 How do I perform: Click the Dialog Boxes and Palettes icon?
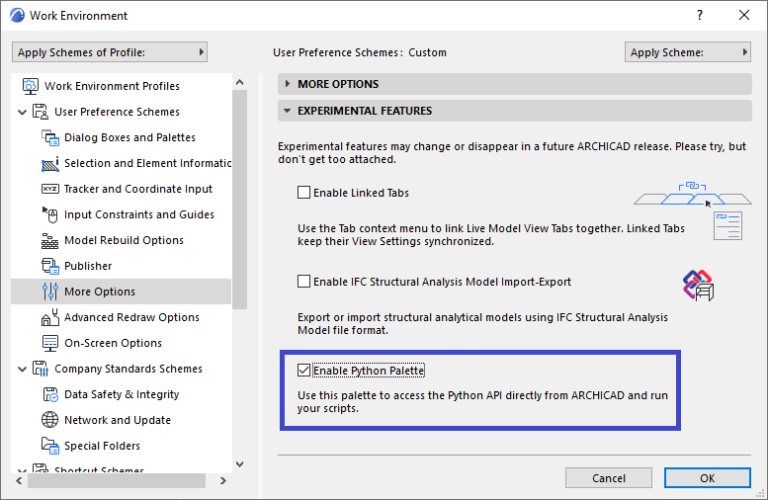pyautogui.click(x=50, y=138)
